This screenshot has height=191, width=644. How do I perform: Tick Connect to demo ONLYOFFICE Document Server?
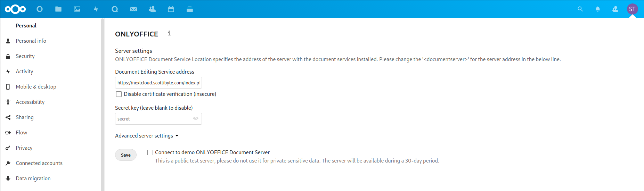pyautogui.click(x=150, y=152)
